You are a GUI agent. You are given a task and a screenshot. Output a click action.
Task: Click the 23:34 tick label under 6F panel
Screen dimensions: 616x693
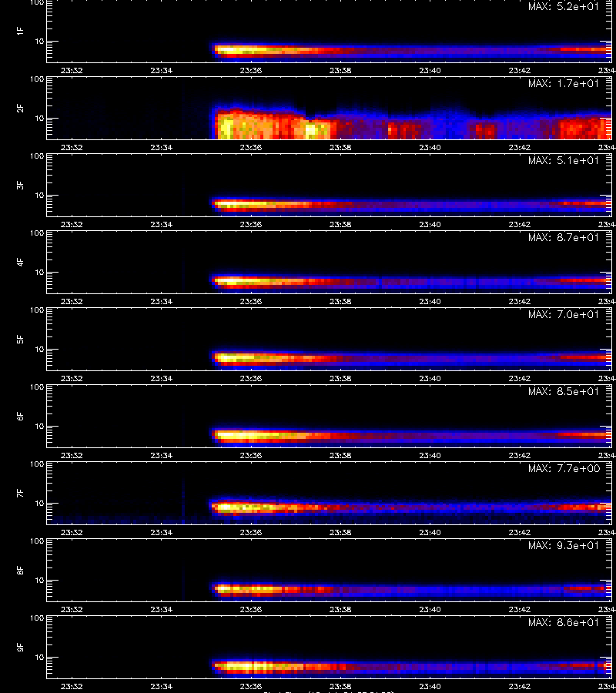pos(161,455)
